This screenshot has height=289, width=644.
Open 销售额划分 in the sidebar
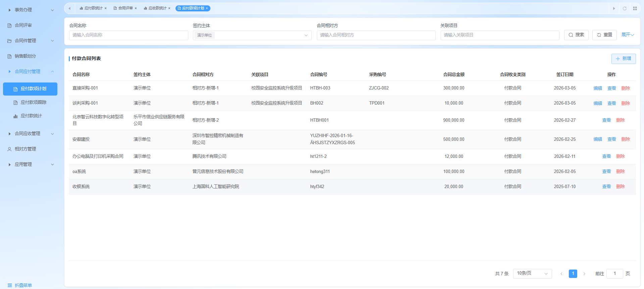click(30, 56)
